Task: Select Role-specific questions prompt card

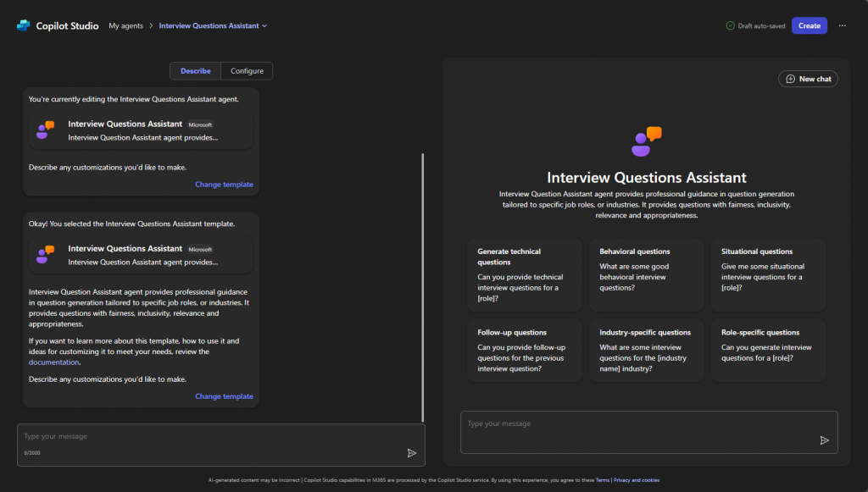Action: pyautogui.click(x=768, y=350)
